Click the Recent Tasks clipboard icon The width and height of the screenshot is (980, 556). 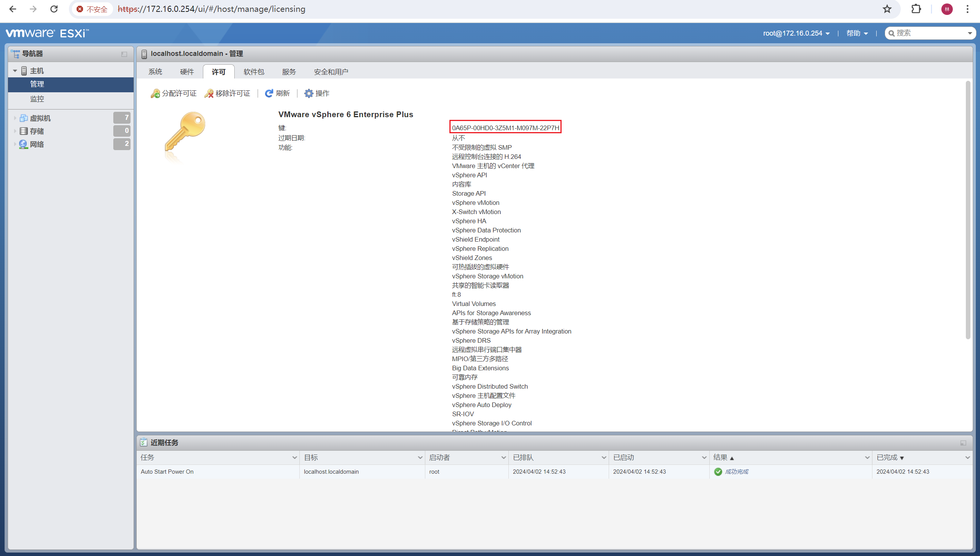144,442
